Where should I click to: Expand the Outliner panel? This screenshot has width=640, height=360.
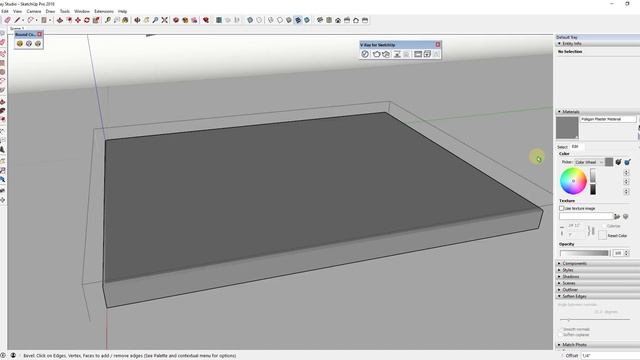(560, 289)
